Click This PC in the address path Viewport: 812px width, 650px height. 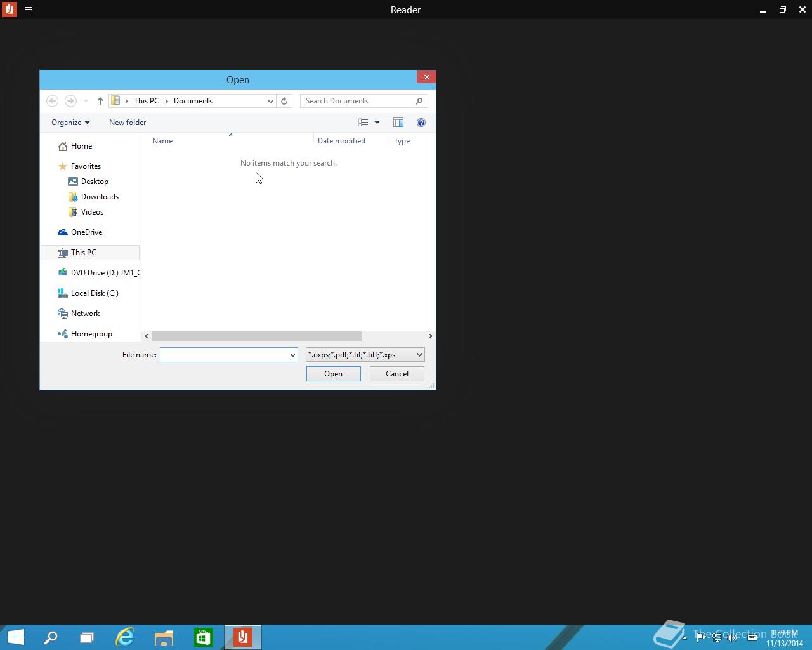click(x=147, y=101)
